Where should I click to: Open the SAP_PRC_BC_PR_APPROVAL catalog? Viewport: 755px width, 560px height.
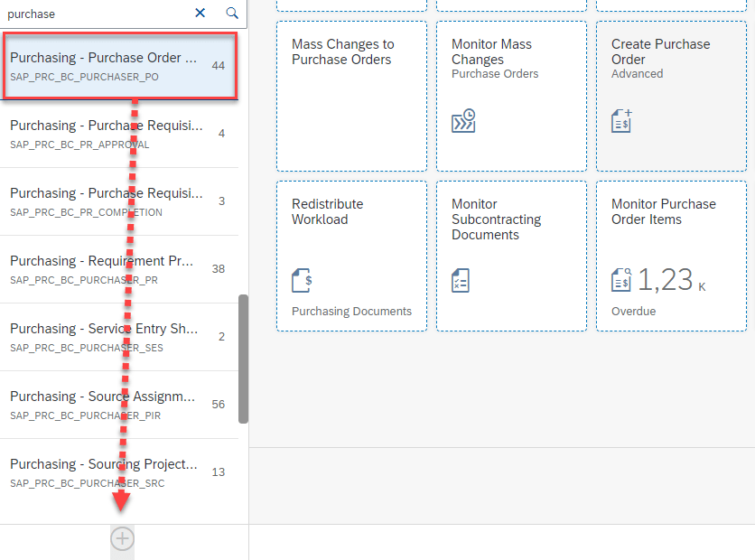[119, 134]
